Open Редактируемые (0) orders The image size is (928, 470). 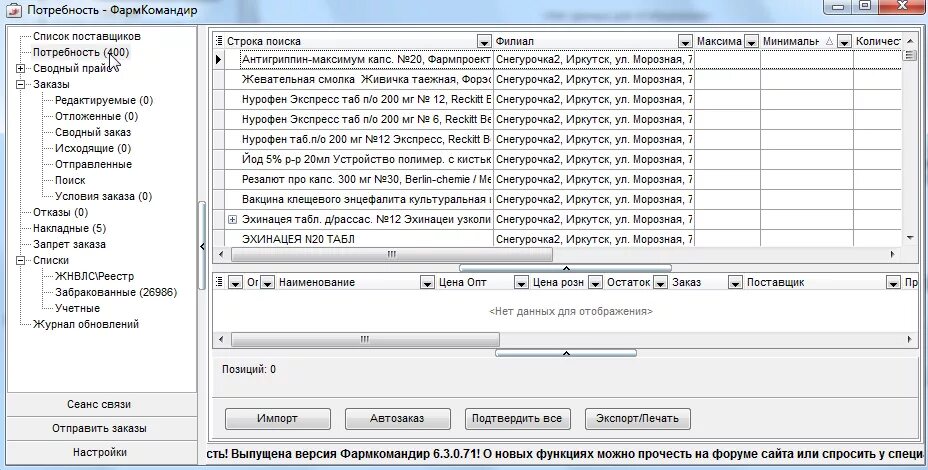point(104,101)
